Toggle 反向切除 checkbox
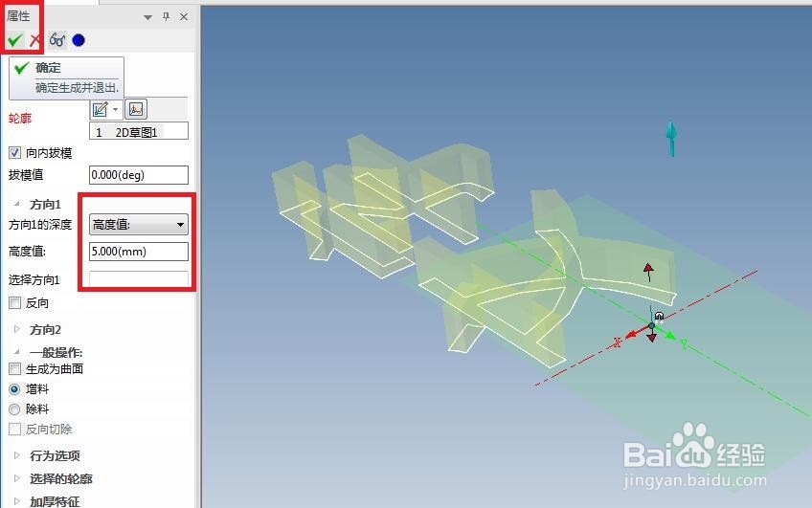This screenshot has width=812, height=508. [15, 429]
